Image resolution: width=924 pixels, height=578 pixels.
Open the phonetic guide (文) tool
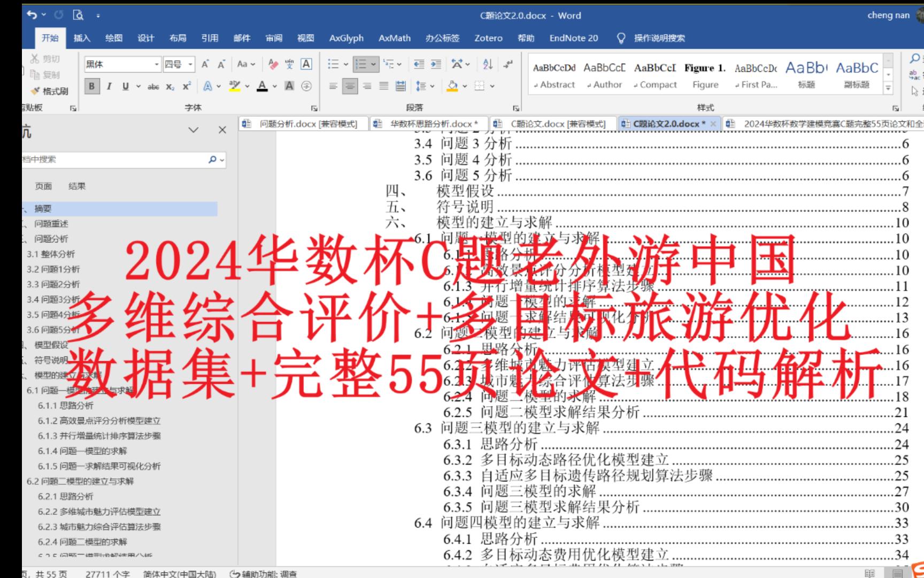pyautogui.click(x=289, y=64)
